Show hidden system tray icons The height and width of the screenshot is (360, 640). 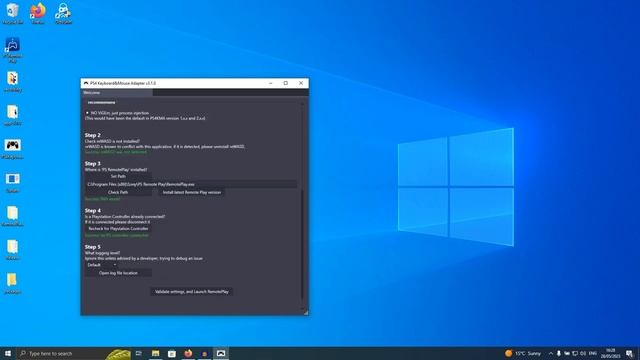(x=551, y=353)
